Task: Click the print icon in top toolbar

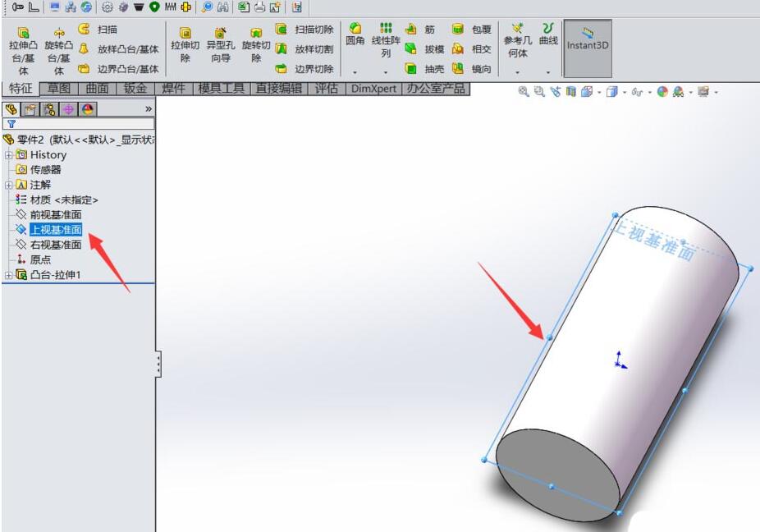Action: [260, 7]
